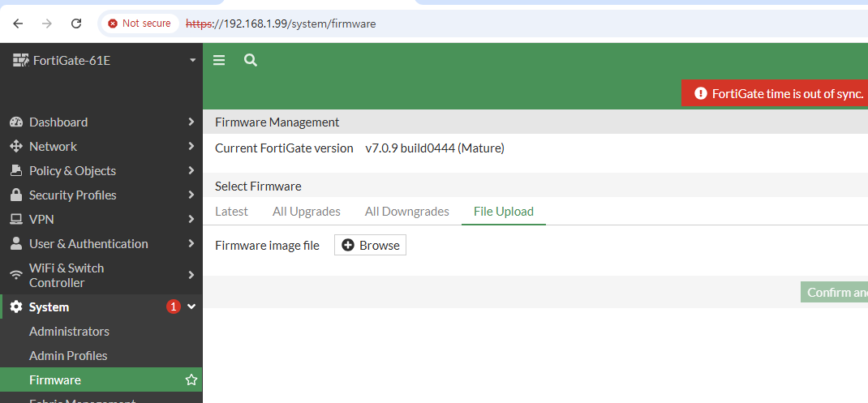Open search with the magnifier icon

pyautogui.click(x=251, y=60)
